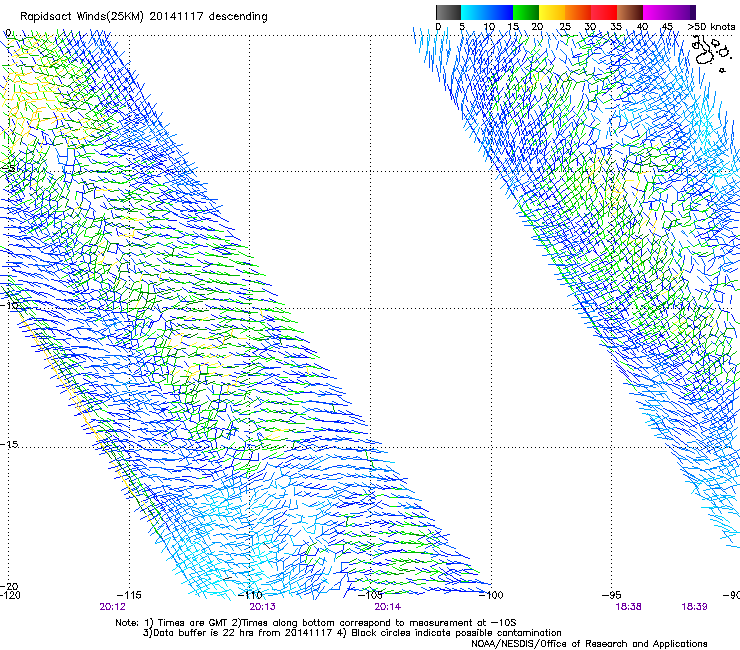Click the red 30-35 knots legend swatch
This screenshot has width=740, height=650.
coord(604,12)
